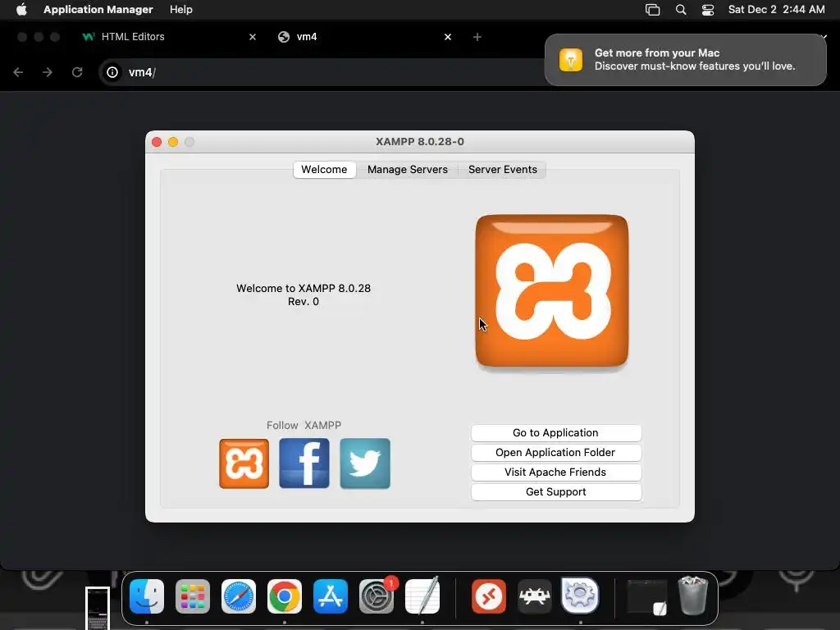840x630 pixels.
Task: Switch to the Manage Servers tab
Action: click(407, 169)
